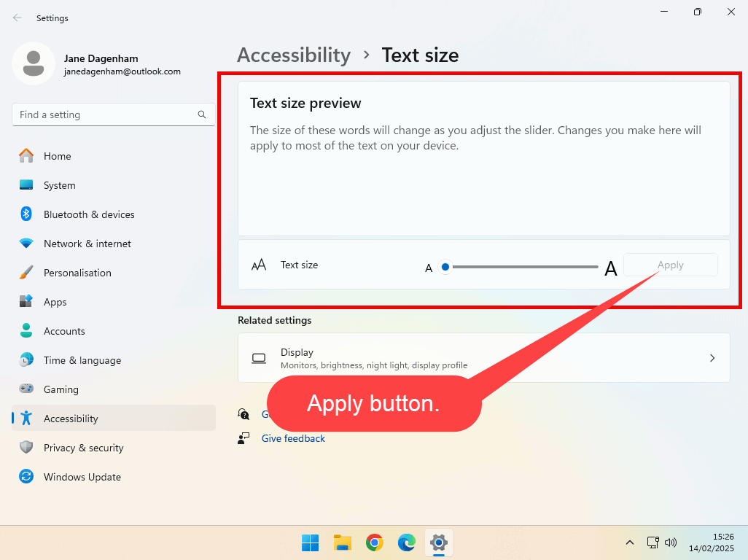This screenshot has height=560, width=748.
Task: Open Gaming settings
Action: point(61,389)
